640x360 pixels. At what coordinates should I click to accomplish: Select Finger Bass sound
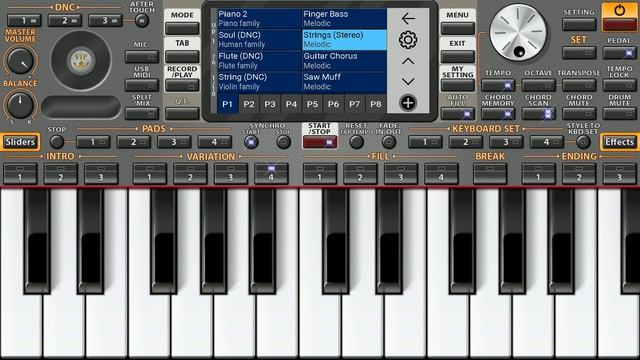[x=344, y=18]
